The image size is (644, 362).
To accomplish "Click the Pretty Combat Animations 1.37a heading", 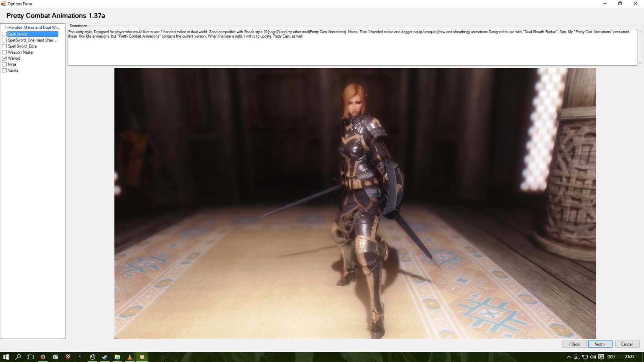I will pos(56,16).
